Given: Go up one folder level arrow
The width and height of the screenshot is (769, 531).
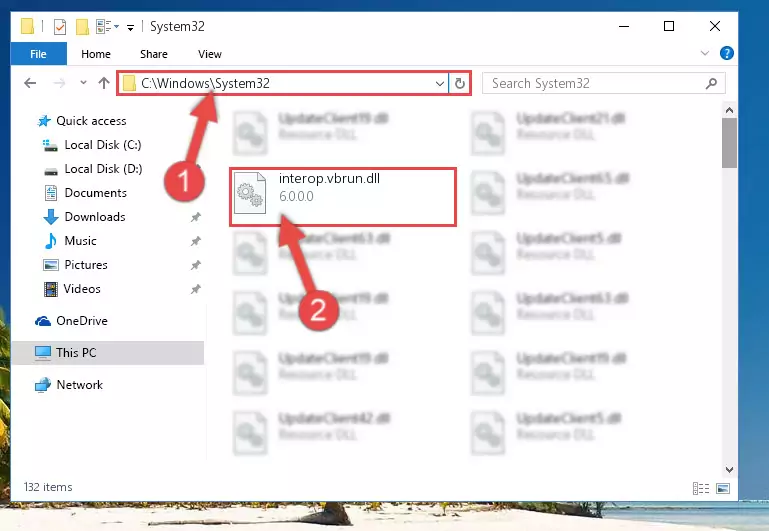Looking at the screenshot, I should [103, 83].
